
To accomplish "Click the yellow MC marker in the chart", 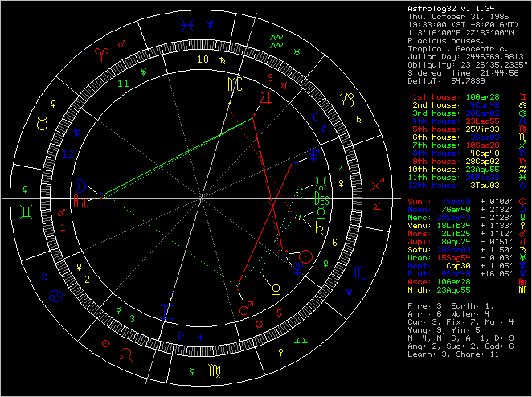I will [x=234, y=84].
